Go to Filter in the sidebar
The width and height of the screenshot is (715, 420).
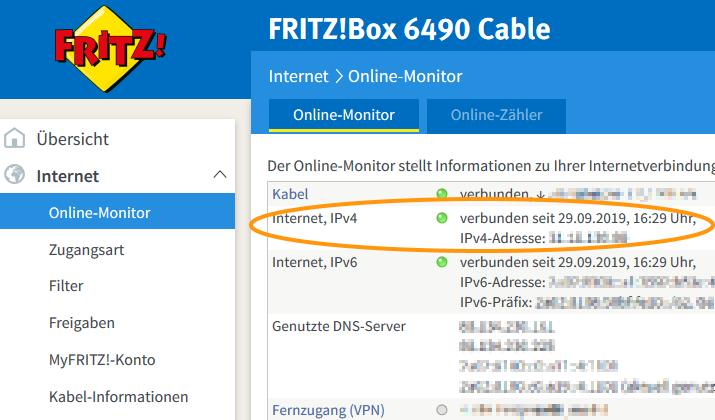point(66,286)
